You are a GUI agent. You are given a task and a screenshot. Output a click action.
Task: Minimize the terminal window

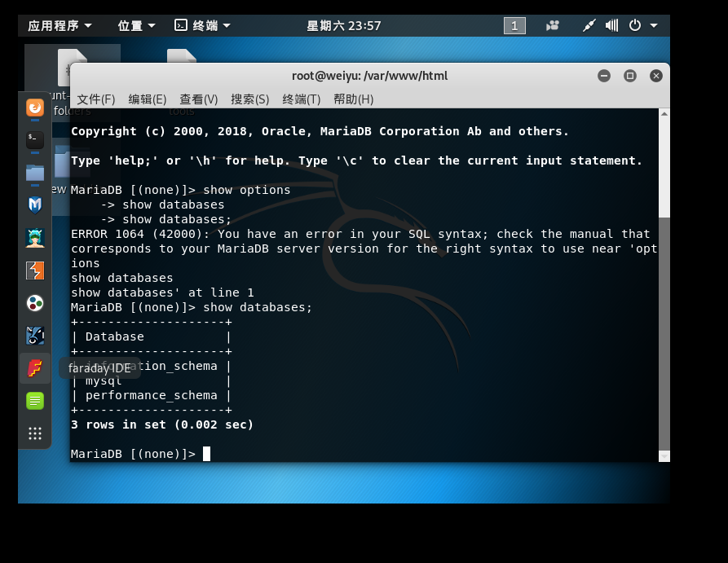click(603, 76)
